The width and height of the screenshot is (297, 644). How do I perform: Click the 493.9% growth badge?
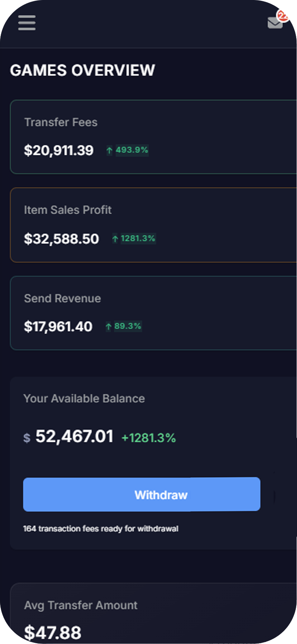pos(132,150)
